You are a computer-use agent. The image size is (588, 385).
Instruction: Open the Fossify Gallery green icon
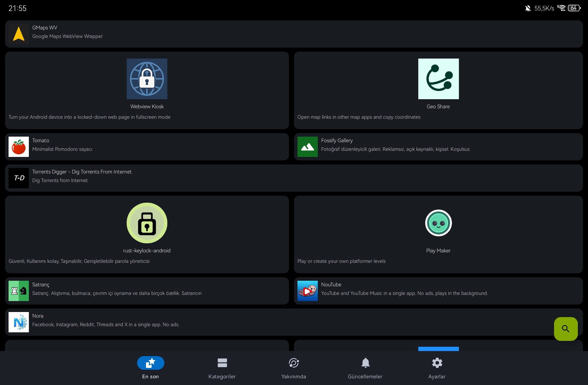308,147
